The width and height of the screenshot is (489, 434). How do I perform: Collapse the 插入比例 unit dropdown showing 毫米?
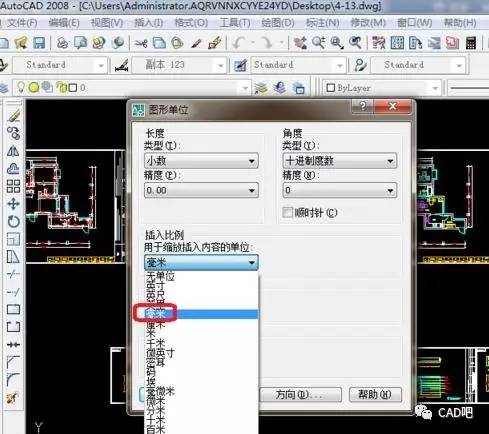pos(201,263)
